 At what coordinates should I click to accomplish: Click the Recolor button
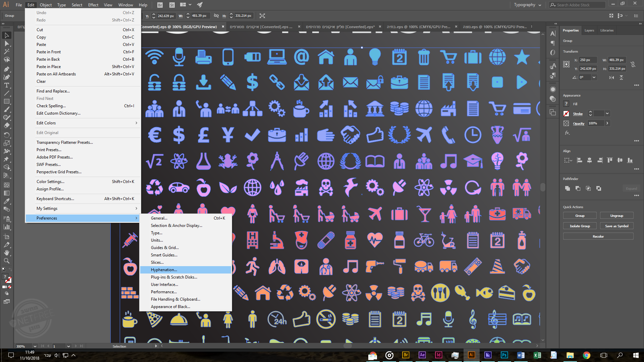[598, 237]
